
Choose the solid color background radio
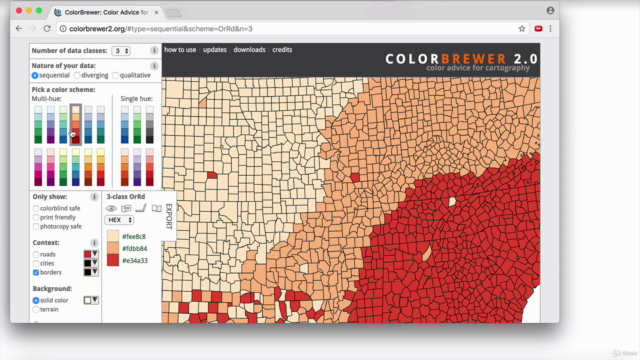click(x=36, y=300)
